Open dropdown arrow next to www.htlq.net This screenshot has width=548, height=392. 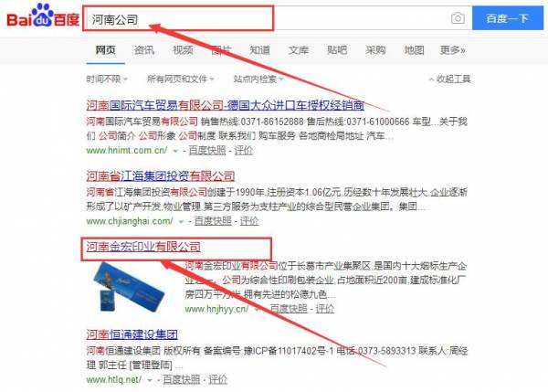tap(150, 380)
